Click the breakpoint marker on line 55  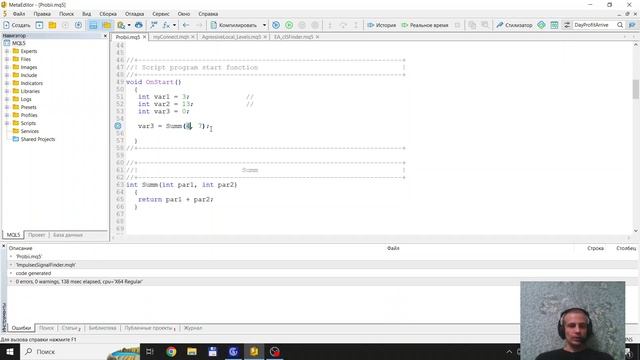click(118, 126)
